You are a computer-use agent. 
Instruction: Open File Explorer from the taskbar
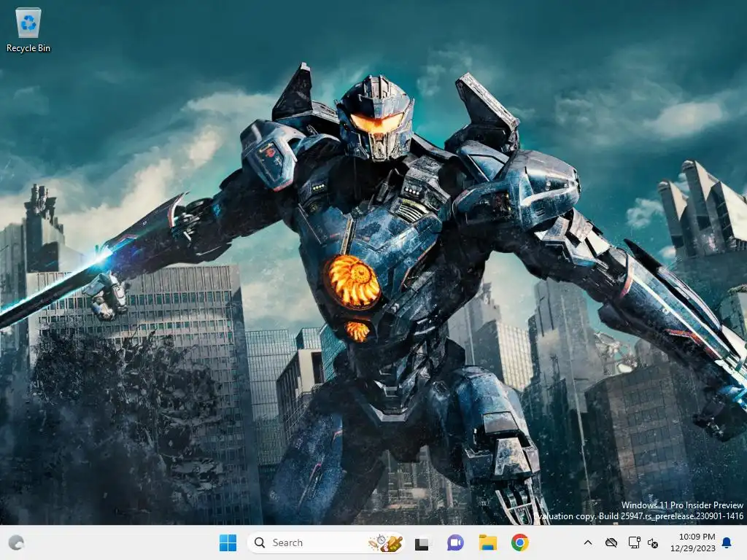click(x=488, y=542)
